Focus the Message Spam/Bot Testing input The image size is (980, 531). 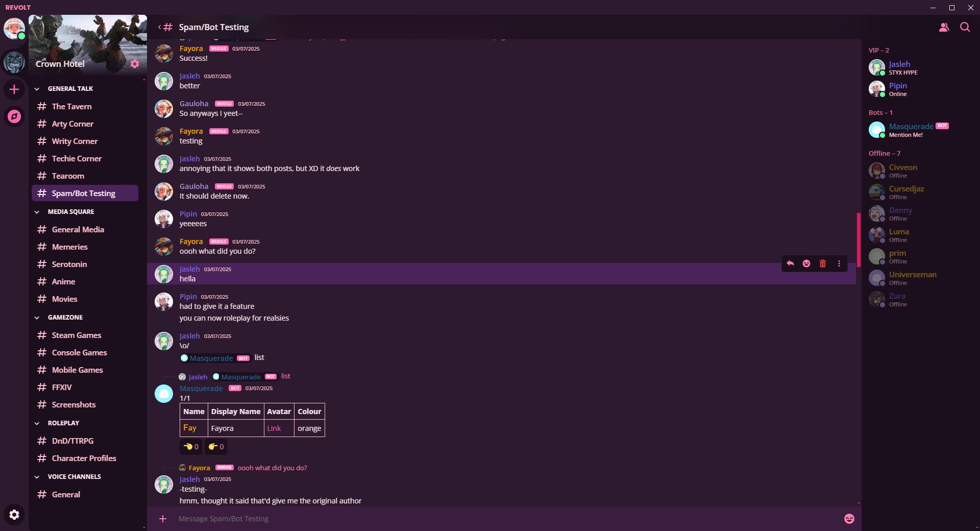[459, 519]
